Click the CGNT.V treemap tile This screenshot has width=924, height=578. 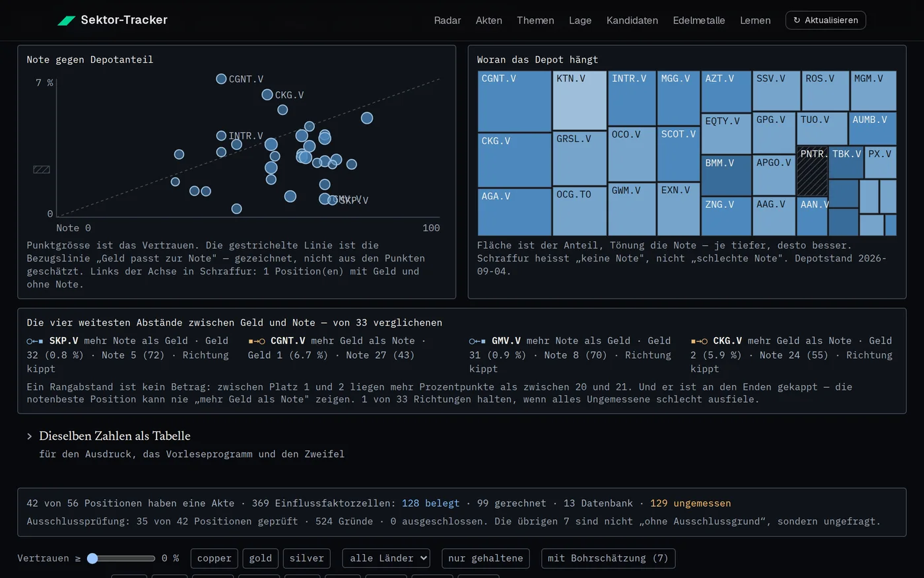[x=514, y=101]
